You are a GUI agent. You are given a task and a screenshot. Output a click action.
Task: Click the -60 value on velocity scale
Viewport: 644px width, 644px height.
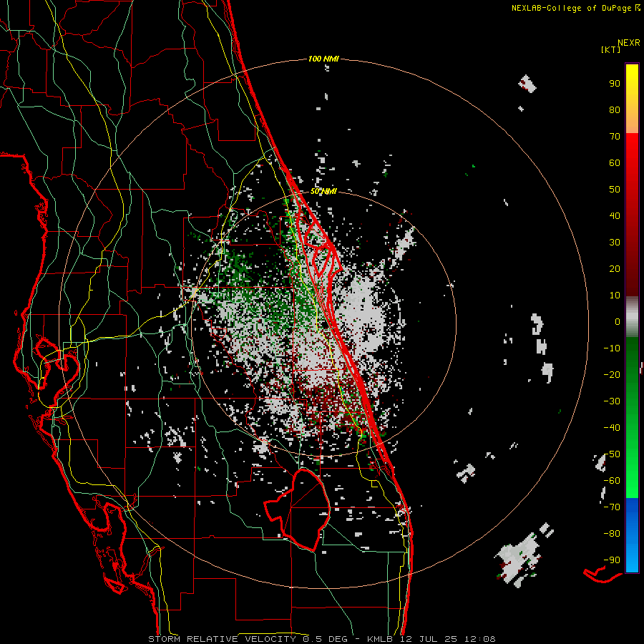(x=612, y=481)
